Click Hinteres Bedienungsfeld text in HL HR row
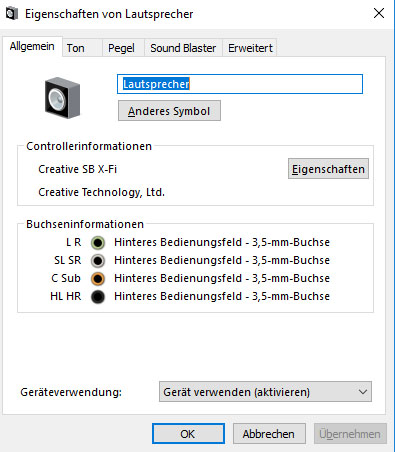 click(222, 296)
